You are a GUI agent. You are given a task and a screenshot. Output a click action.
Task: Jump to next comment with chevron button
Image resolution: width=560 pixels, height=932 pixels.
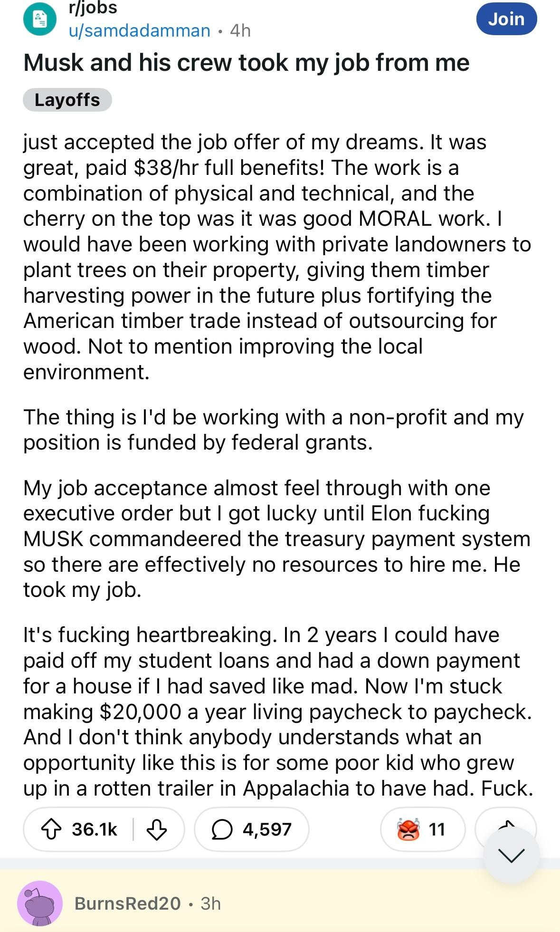click(512, 855)
